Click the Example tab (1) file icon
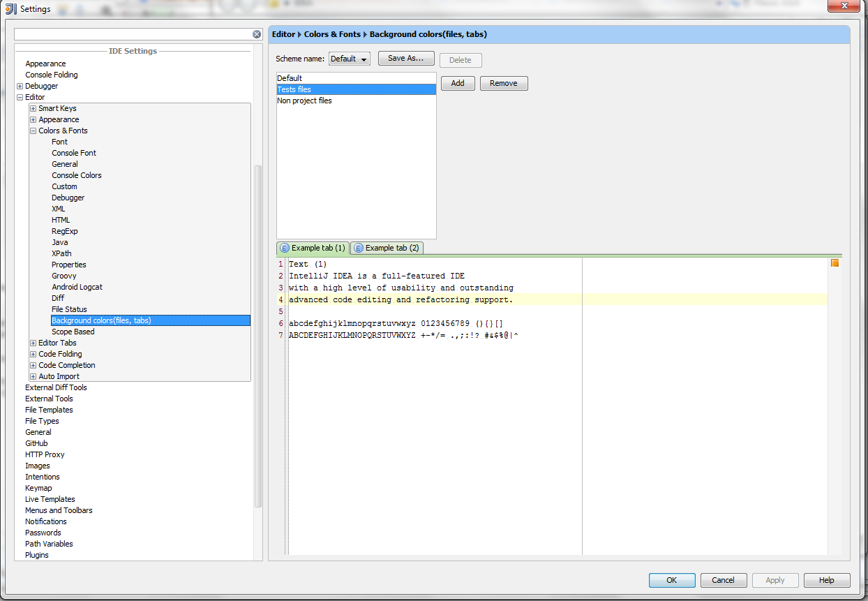 (x=284, y=248)
